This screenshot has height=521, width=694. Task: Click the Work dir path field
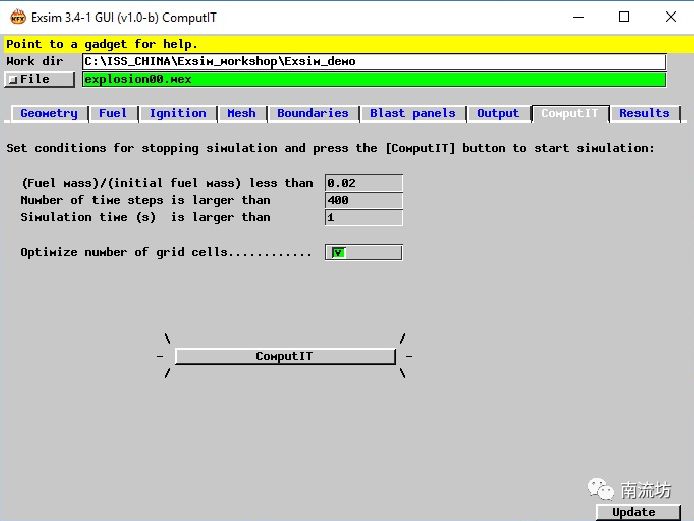click(x=374, y=62)
